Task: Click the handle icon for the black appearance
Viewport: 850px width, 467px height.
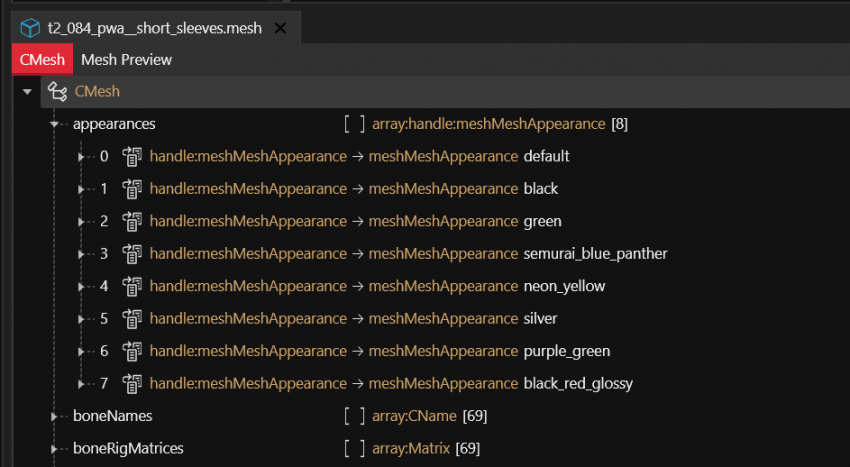Action: tap(132, 189)
